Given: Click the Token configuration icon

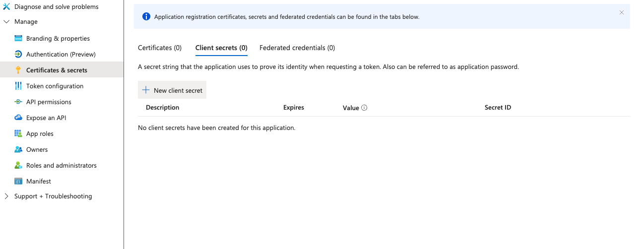Looking at the screenshot, I should pos(18,86).
